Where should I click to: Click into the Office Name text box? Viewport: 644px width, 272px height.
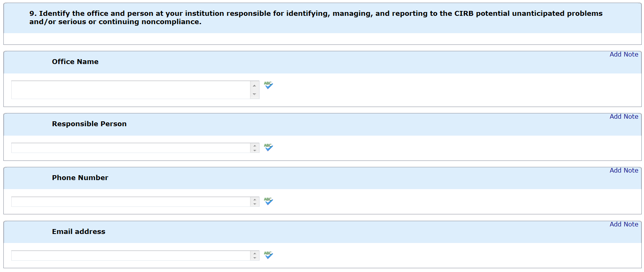point(131,90)
